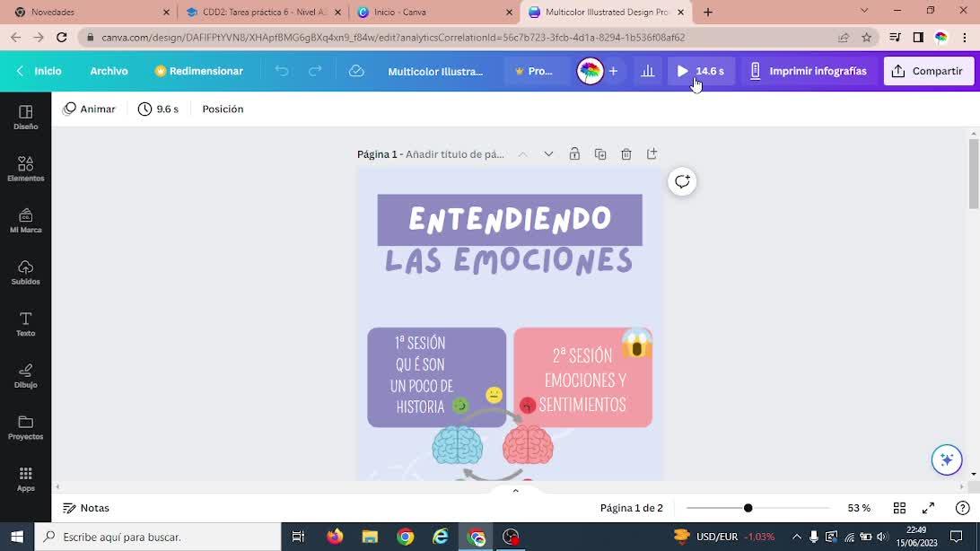
Task: Add a new page after page 1
Action: pos(652,153)
